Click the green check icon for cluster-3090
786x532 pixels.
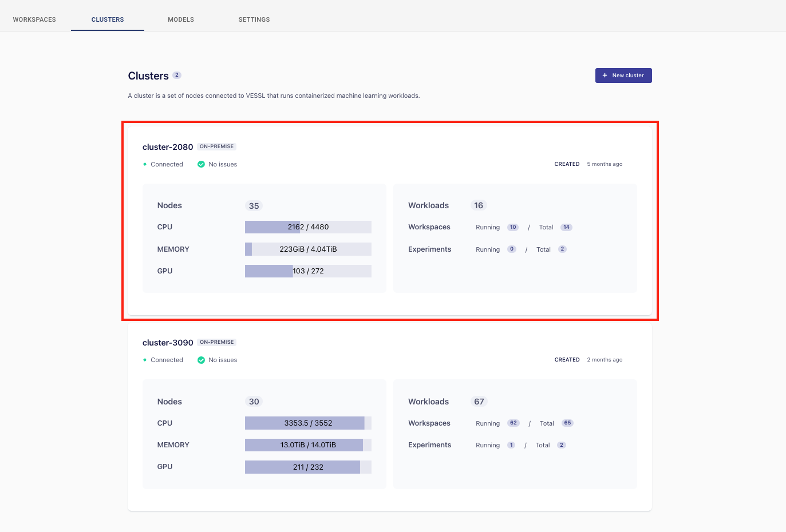point(201,360)
